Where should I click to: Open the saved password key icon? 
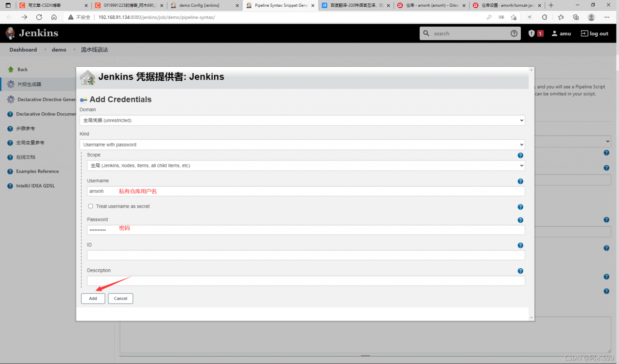pyautogui.click(x=489, y=17)
